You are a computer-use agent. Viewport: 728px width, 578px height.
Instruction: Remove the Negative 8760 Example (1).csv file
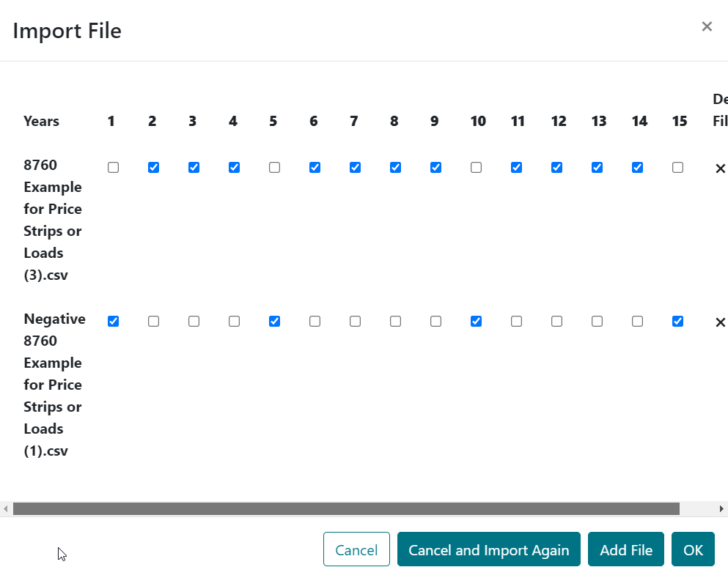(720, 322)
